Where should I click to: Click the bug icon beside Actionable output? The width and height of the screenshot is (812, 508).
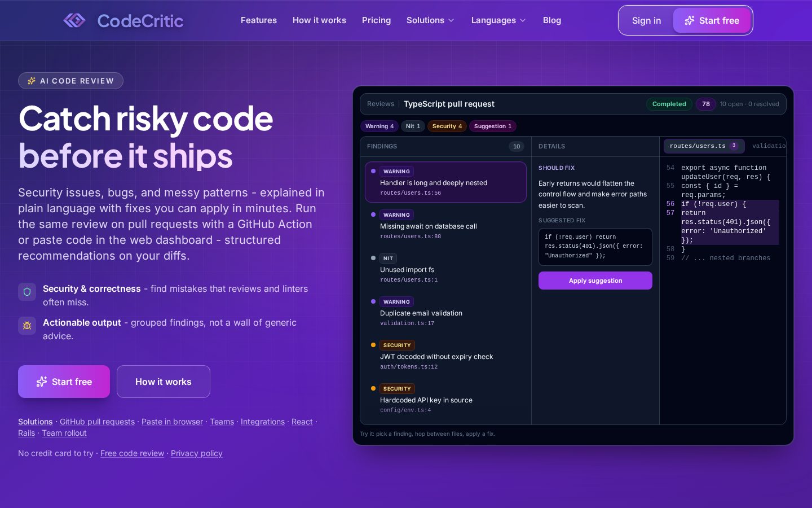(x=27, y=326)
